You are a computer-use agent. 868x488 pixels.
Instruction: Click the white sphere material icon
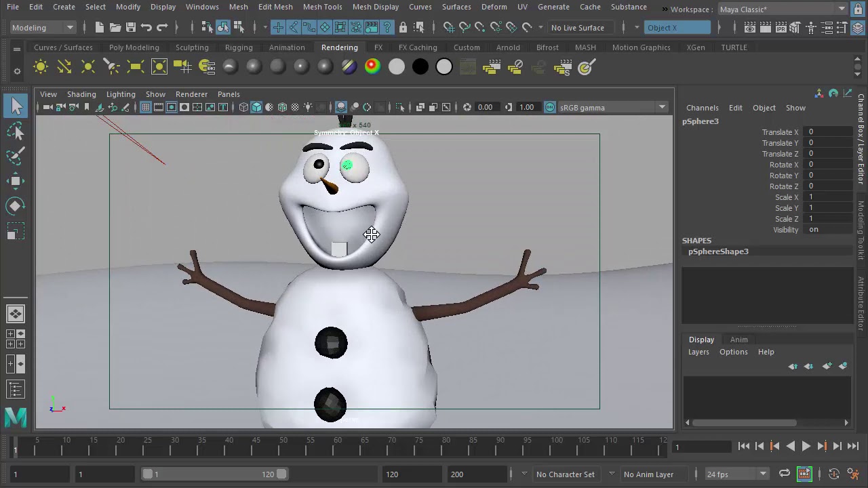point(444,66)
